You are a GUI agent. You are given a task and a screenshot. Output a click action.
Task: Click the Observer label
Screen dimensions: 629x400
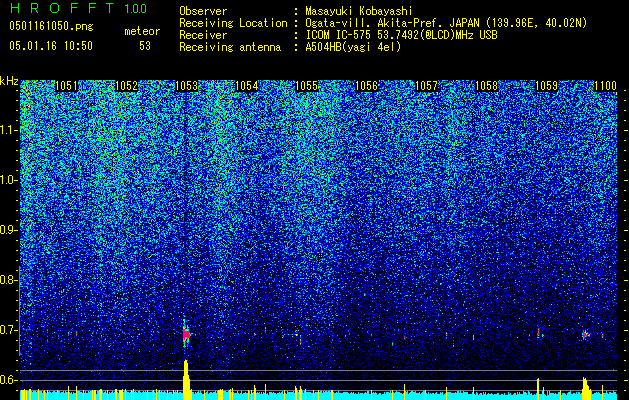(203, 11)
